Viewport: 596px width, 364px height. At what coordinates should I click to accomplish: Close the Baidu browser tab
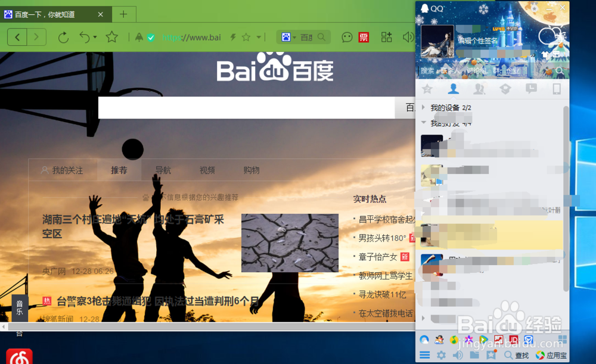[x=100, y=14]
